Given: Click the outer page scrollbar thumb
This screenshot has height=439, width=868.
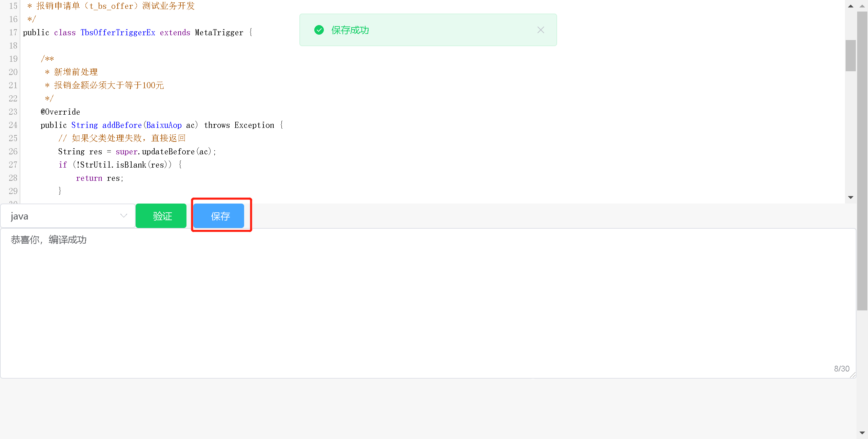Looking at the screenshot, I should [x=862, y=161].
